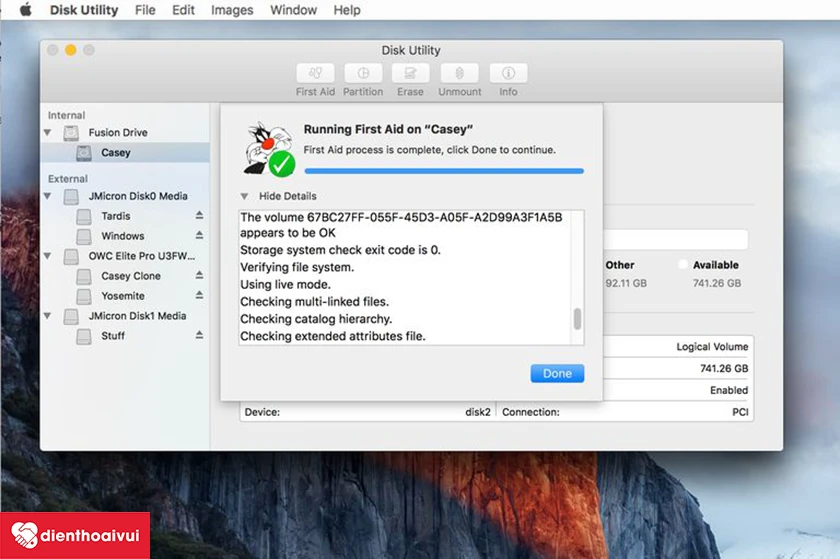This screenshot has height=559, width=840.
Task: Select JMicron Disk0 Media label
Action: click(138, 196)
